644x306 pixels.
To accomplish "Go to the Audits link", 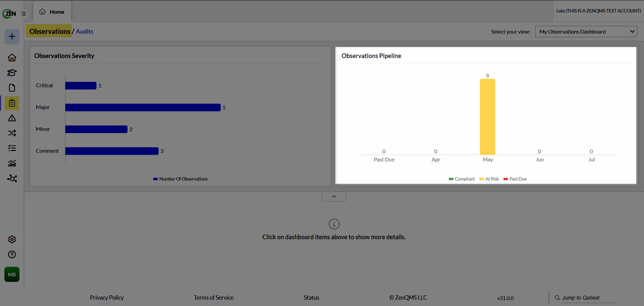I will (x=85, y=31).
